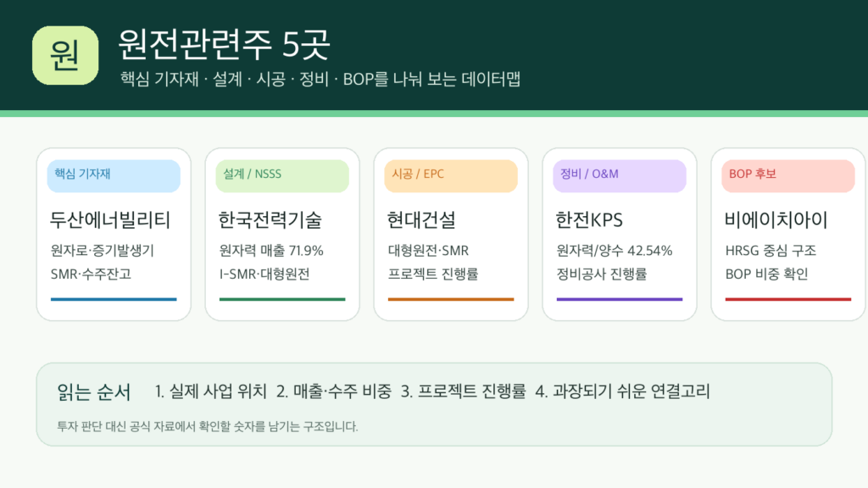This screenshot has height=488, width=868.
Task: Select the 핵심 기자재 category tag
Action: tap(114, 176)
